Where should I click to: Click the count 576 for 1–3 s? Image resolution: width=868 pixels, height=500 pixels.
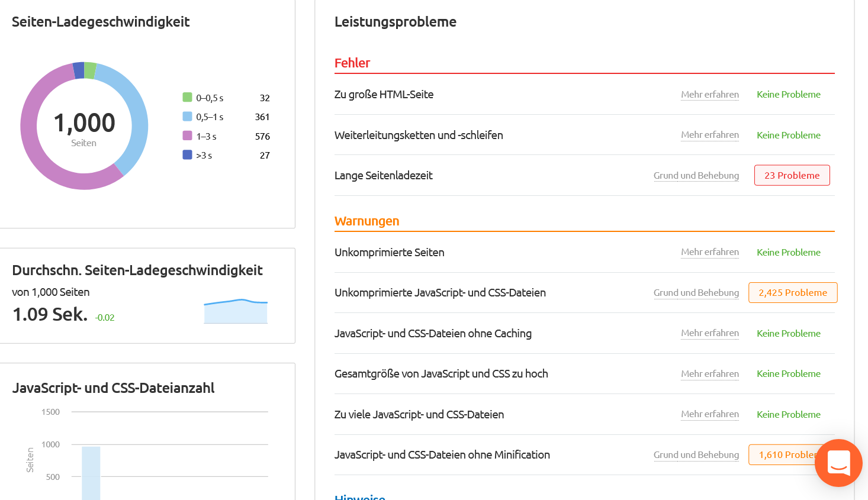[x=262, y=136]
